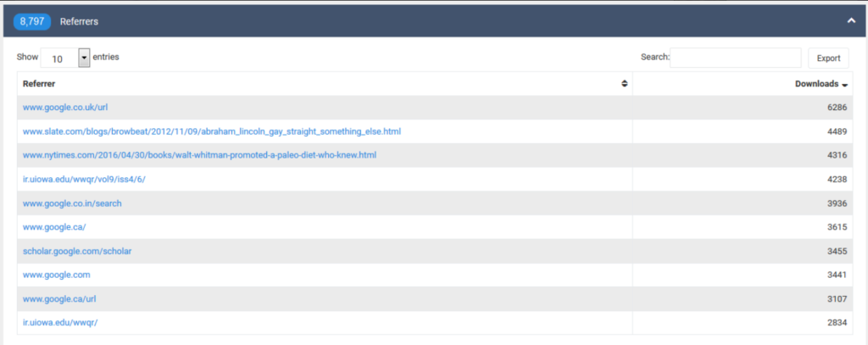Open the ir.uiowa.edu/wwqr/vol9/iss4/6/ link
Screen dimensions: 868x345
(84, 180)
